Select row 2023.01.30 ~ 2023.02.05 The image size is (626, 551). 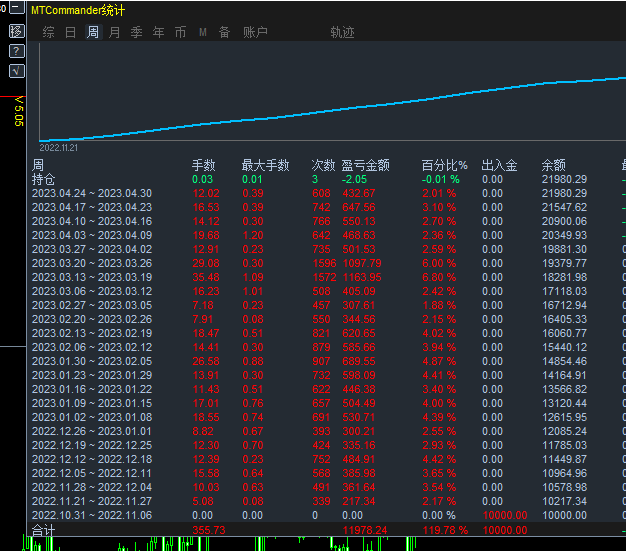tap(326, 361)
